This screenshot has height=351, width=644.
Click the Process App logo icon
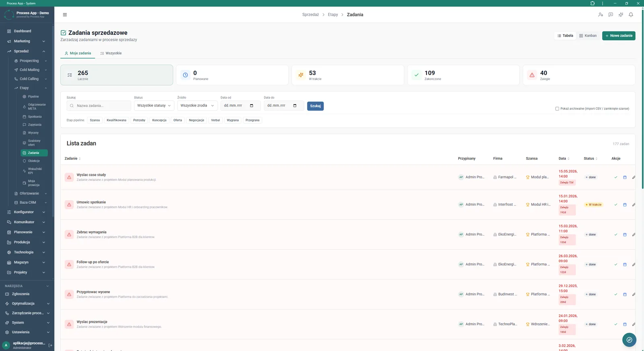9,14
